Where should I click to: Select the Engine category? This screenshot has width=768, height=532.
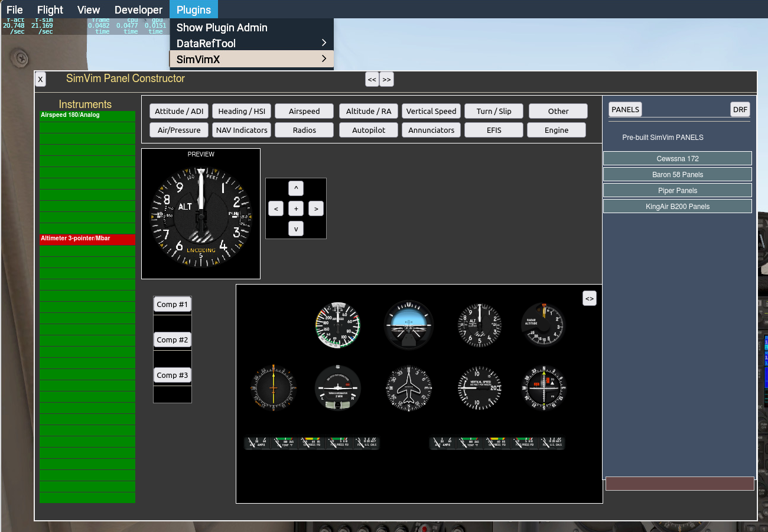click(557, 130)
